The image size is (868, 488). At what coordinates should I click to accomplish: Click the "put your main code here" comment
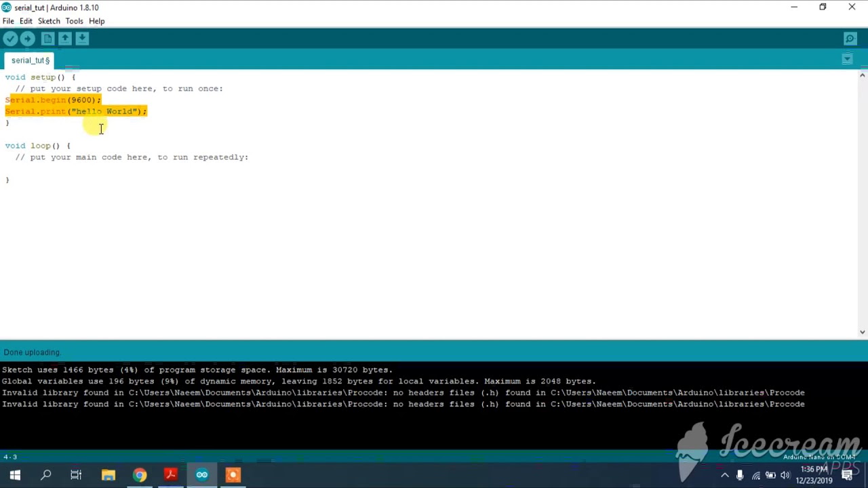click(132, 157)
